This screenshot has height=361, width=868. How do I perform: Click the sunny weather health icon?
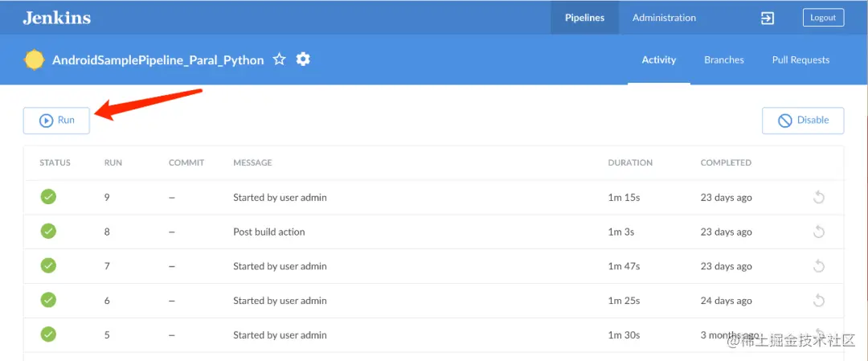[x=34, y=59]
